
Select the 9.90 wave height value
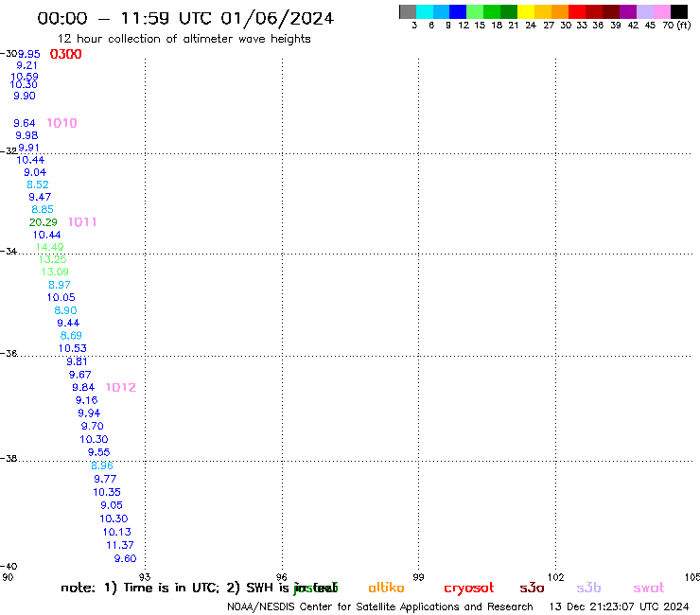[x=25, y=96]
